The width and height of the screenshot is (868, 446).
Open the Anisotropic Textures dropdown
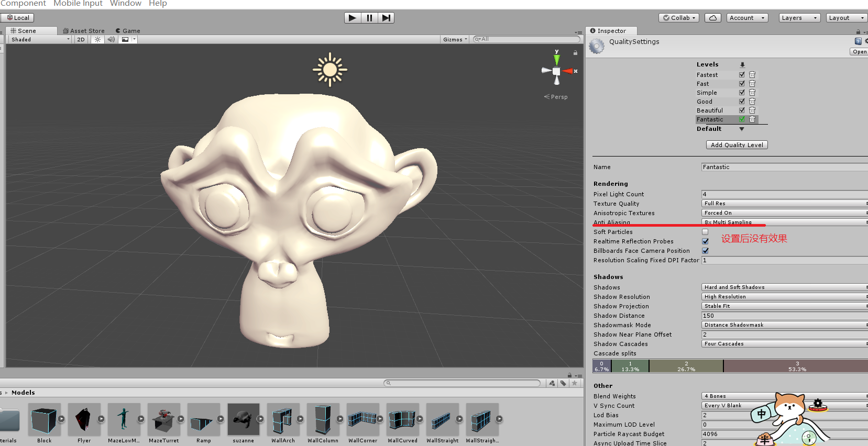click(x=785, y=213)
